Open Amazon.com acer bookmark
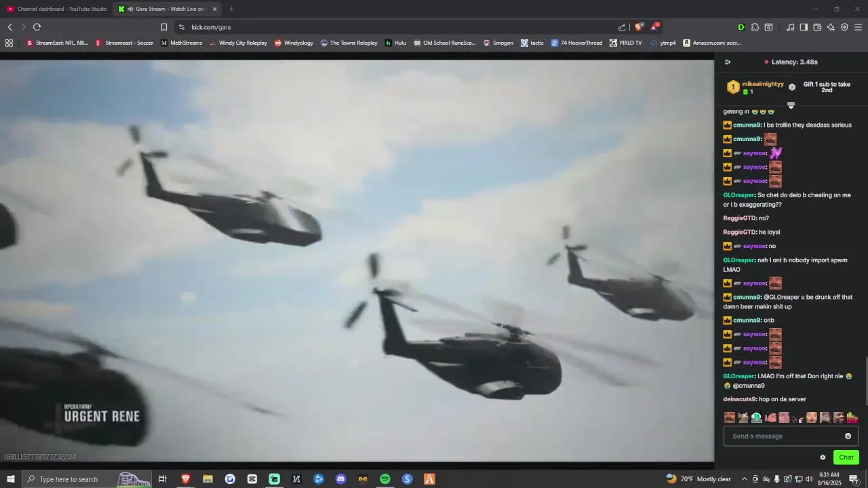The image size is (868, 488). [711, 43]
